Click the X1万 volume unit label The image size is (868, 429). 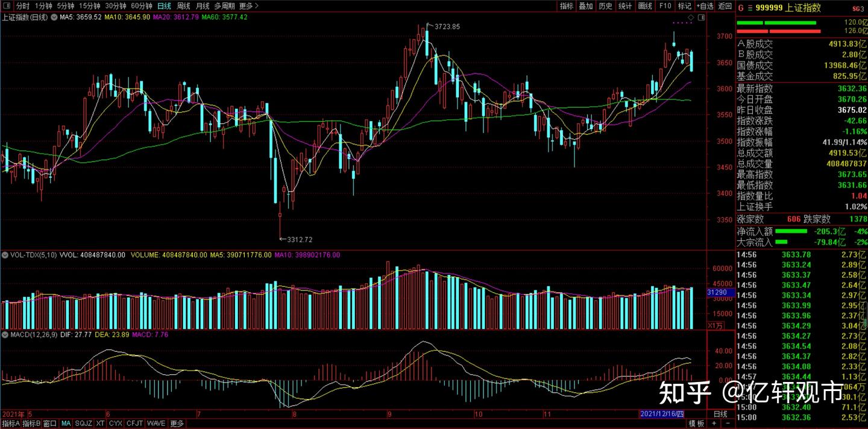(x=715, y=325)
